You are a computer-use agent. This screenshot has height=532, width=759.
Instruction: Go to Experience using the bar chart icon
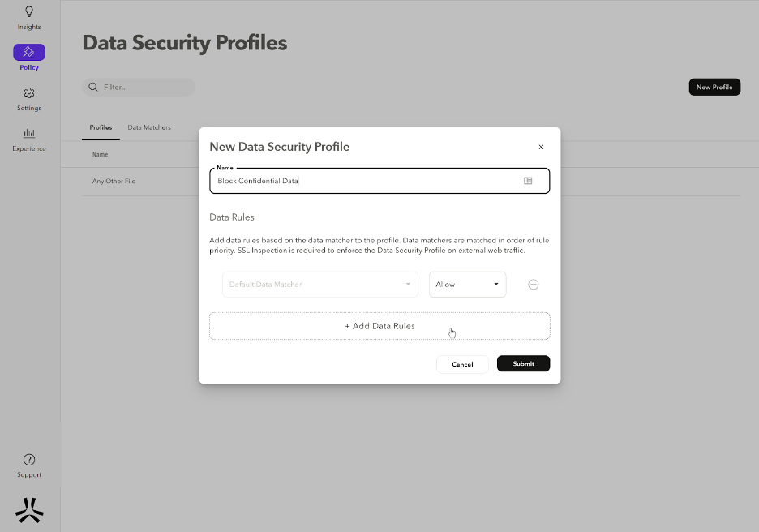[29, 134]
